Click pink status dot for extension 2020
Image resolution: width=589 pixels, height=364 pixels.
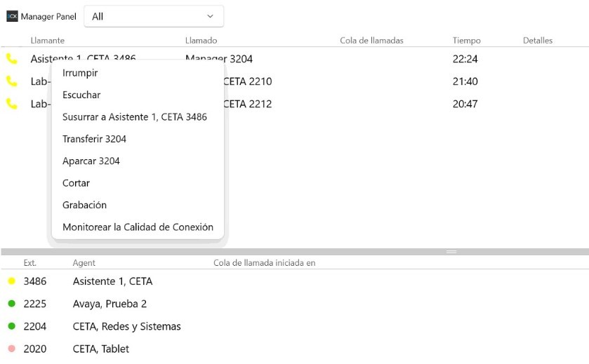(11, 349)
